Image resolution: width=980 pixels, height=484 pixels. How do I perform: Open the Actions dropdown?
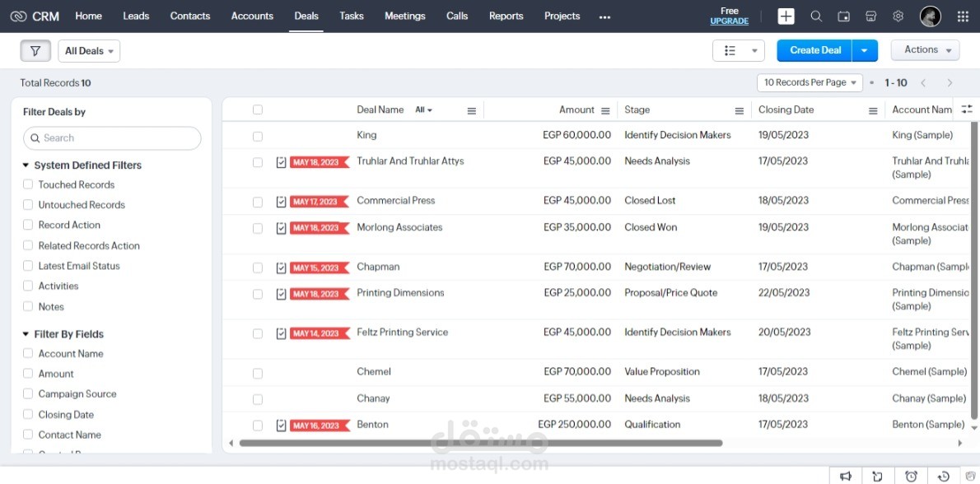coord(926,50)
